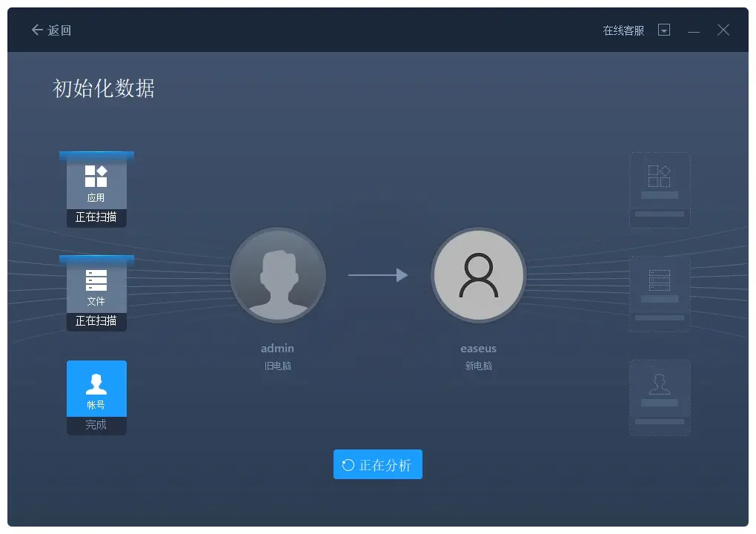This screenshot has width=756, height=534.
Task: Select the apps placeholder panel on the right
Action: pos(660,190)
